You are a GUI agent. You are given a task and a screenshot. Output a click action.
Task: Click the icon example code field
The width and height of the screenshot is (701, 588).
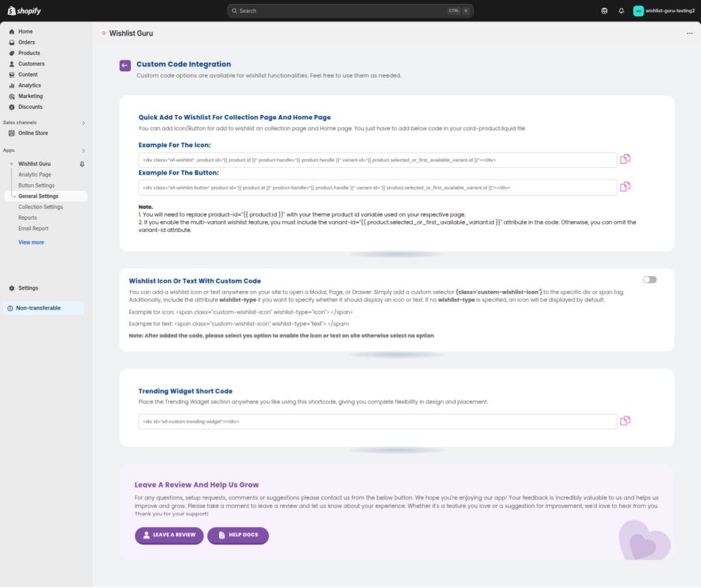point(377,160)
